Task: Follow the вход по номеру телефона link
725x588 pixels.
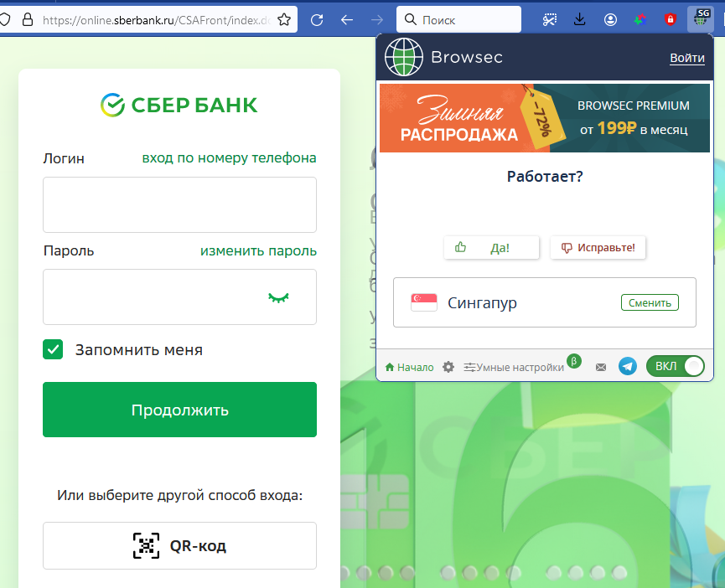Action: [x=229, y=158]
